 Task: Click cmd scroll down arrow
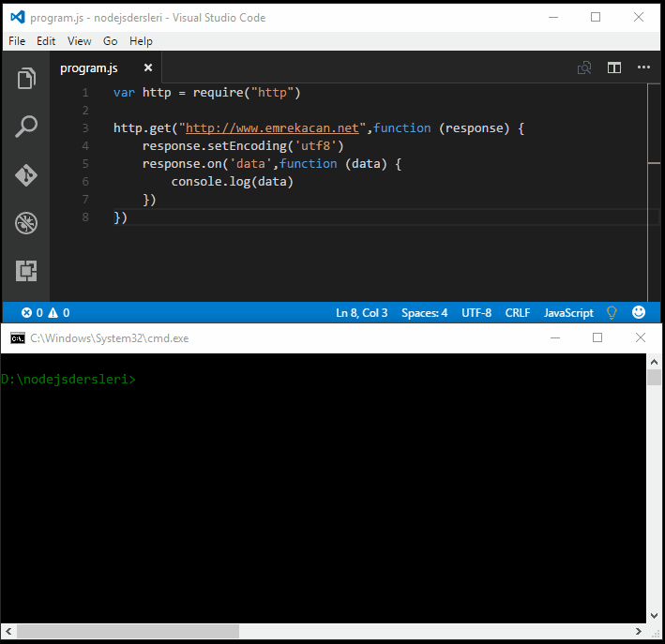coord(654,616)
